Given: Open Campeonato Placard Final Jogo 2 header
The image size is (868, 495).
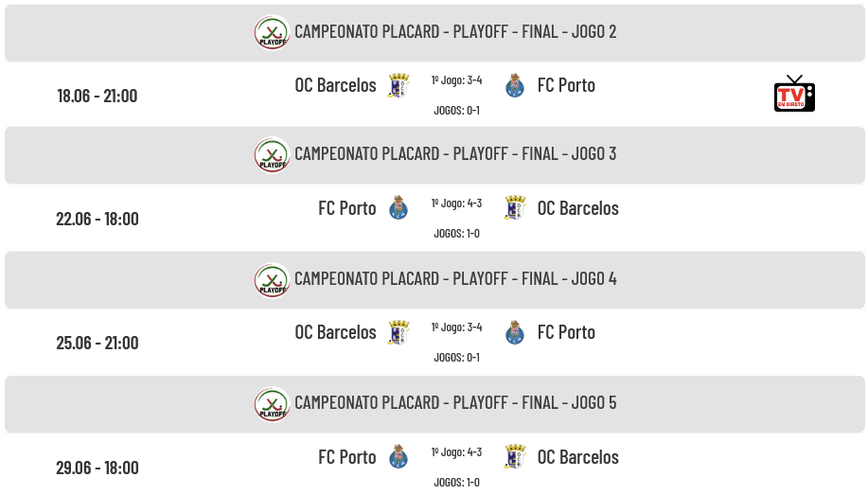Looking at the screenshot, I should pos(434,33).
